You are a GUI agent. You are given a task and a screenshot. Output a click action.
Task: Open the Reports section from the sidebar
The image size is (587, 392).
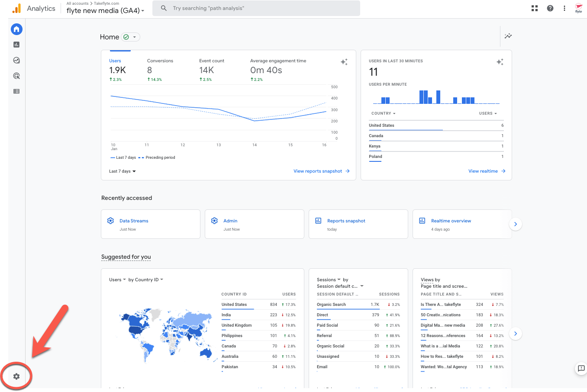(x=16, y=45)
